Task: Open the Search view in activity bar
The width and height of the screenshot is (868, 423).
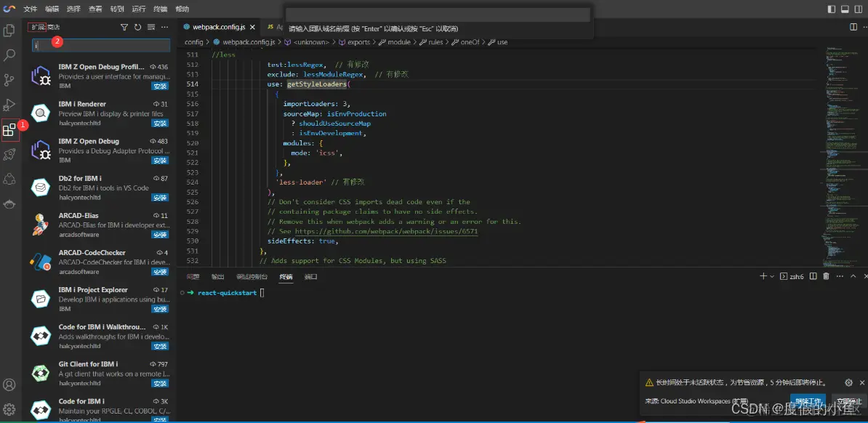Action: point(9,55)
